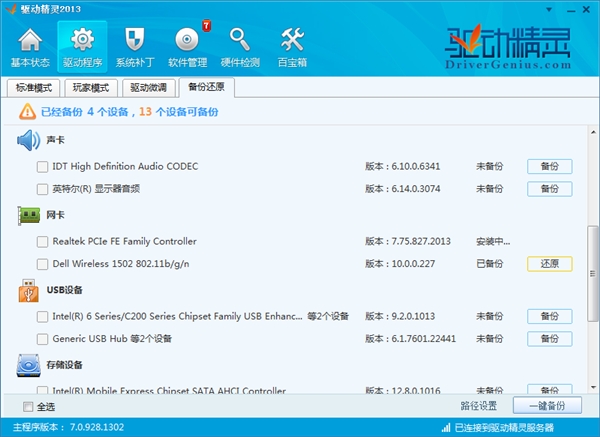Select the 备份还原 tab
Screen dimensions: 600x437
point(207,87)
